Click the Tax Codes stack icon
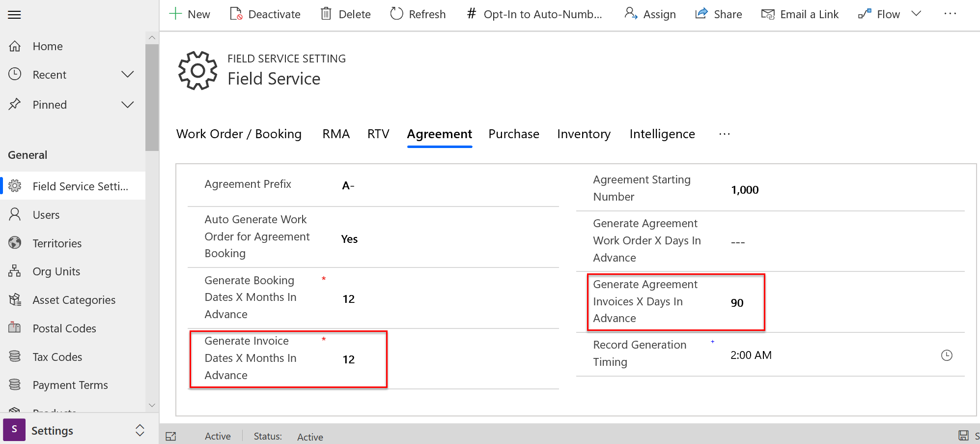980x444 pixels. (15, 356)
